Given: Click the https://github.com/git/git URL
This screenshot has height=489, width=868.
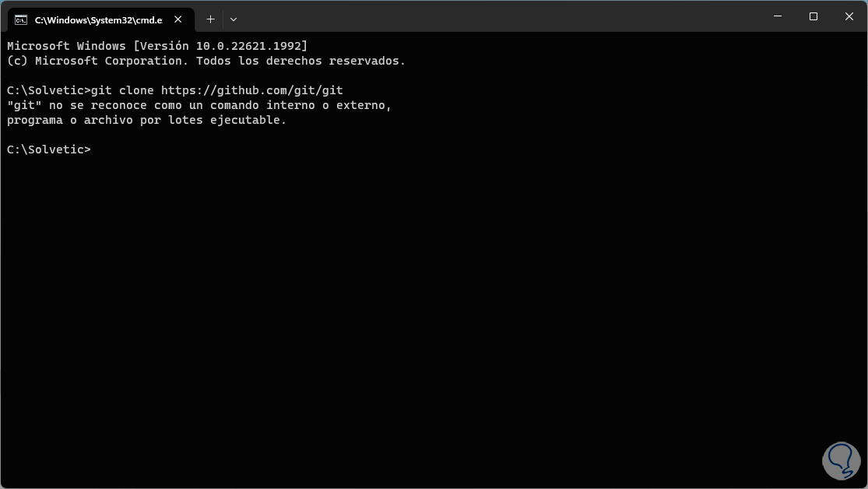Looking at the screenshot, I should point(251,90).
